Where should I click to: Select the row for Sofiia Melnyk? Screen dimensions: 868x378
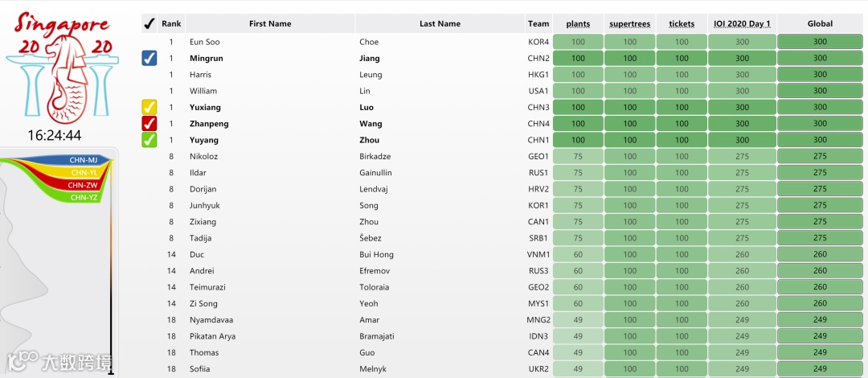(x=502, y=369)
